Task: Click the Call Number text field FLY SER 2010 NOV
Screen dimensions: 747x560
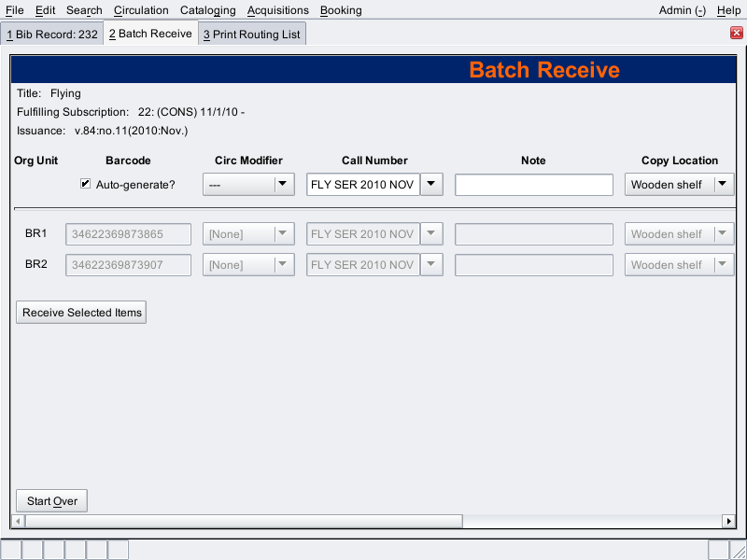Action: (363, 185)
